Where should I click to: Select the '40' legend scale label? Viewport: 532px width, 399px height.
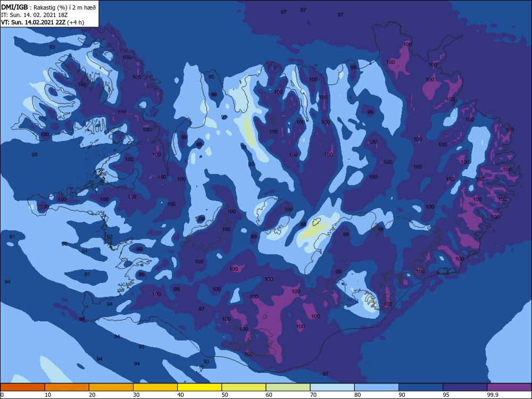(x=181, y=395)
